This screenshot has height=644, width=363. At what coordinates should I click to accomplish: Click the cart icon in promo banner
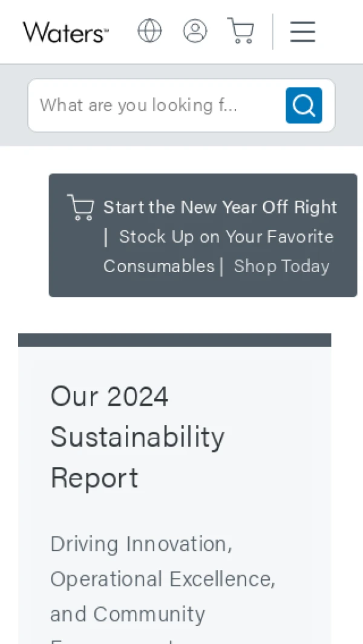point(80,207)
